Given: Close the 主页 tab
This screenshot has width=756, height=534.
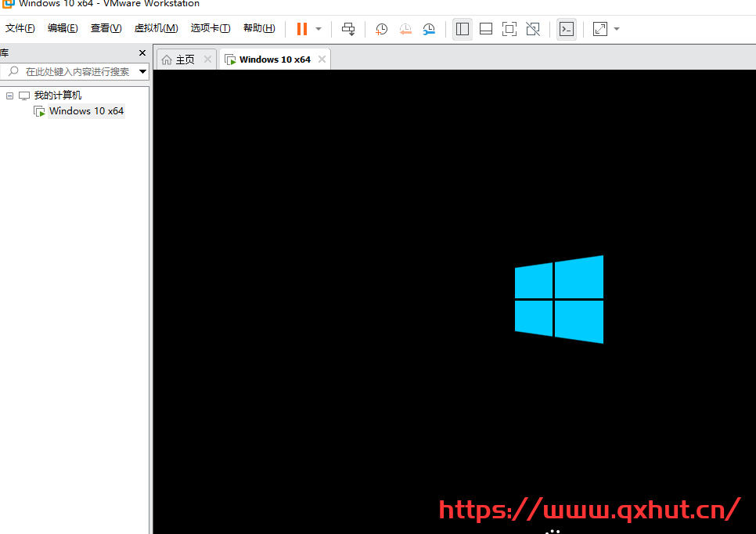Looking at the screenshot, I should 208,60.
